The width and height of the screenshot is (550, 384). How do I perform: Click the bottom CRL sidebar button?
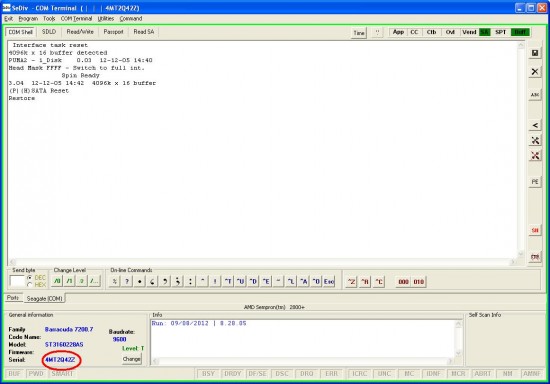pos(535,257)
